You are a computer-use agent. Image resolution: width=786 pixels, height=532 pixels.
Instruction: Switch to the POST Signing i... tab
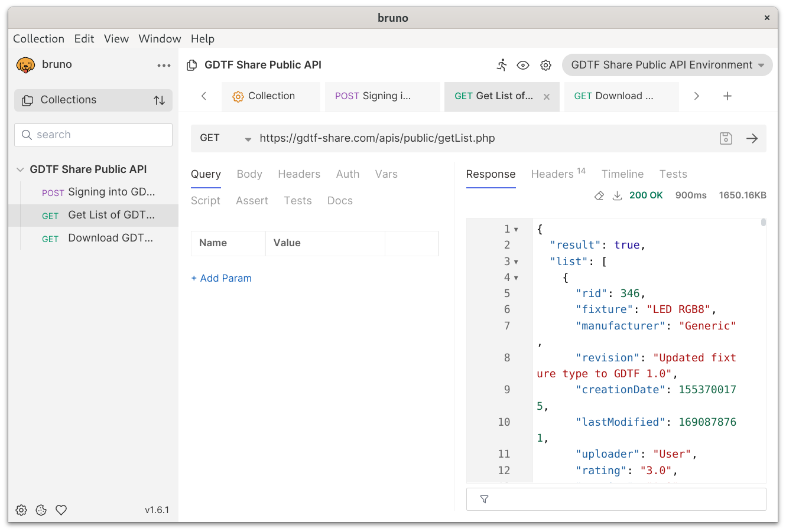[382, 96]
